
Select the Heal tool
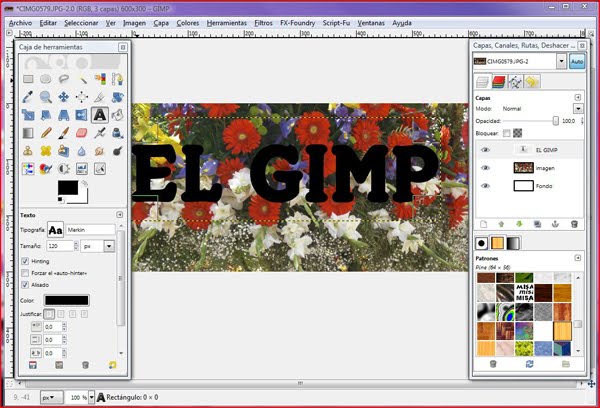[46, 151]
